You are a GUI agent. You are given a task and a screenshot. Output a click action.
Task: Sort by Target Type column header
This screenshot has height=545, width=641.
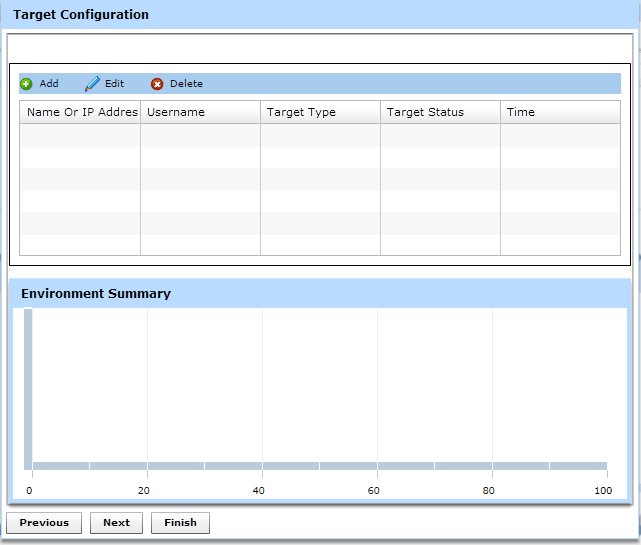(320, 112)
